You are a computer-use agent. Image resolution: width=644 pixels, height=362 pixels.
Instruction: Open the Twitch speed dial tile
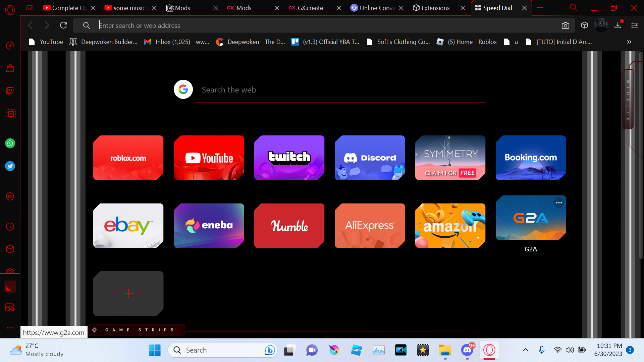tap(289, 158)
